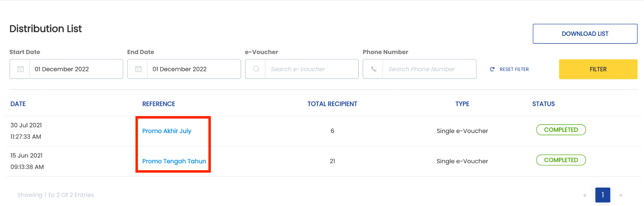Click the End Date calendar icon
Screen dimensions: 644x206
tap(138, 69)
